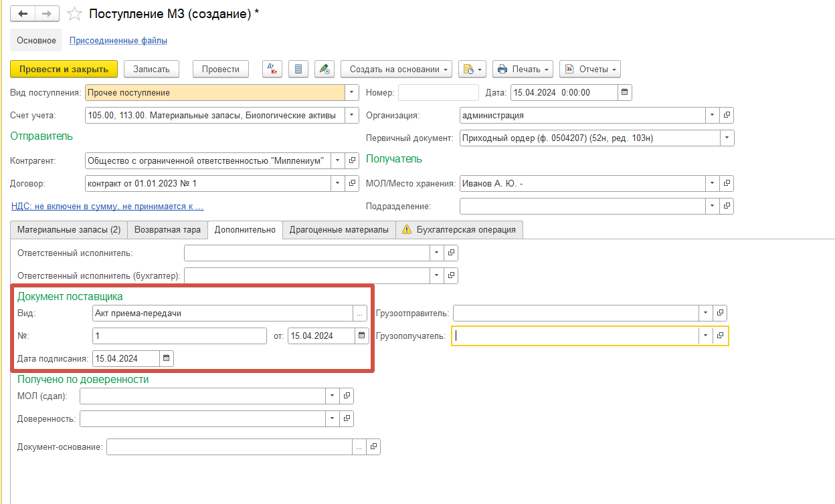Open the Грузоотправитель record via open icon
The image size is (835, 504).
720,313
